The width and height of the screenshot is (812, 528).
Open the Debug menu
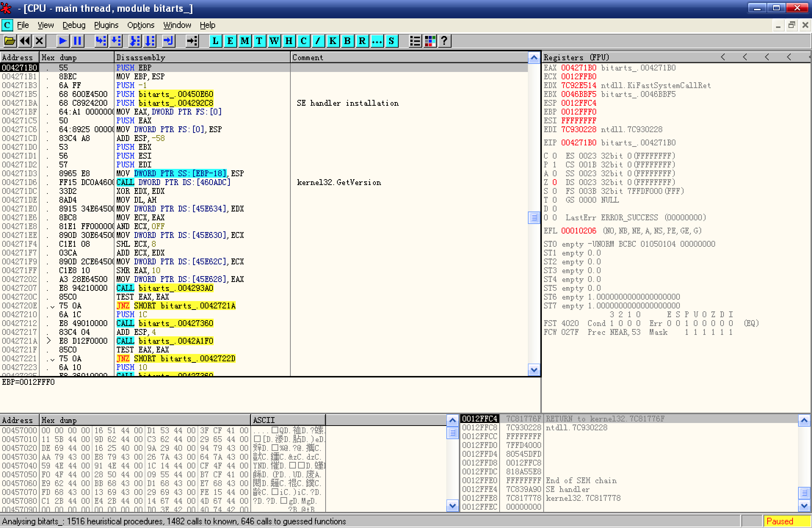(74, 25)
